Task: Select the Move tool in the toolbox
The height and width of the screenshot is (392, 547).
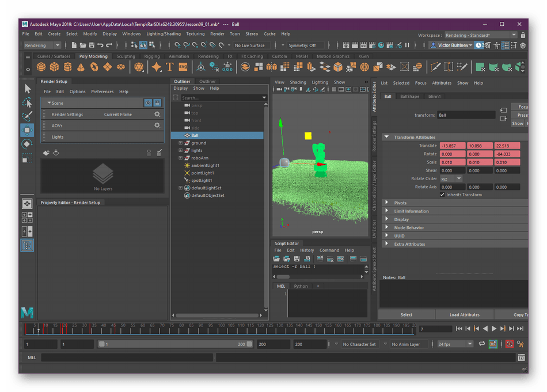Action: (x=27, y=130)
